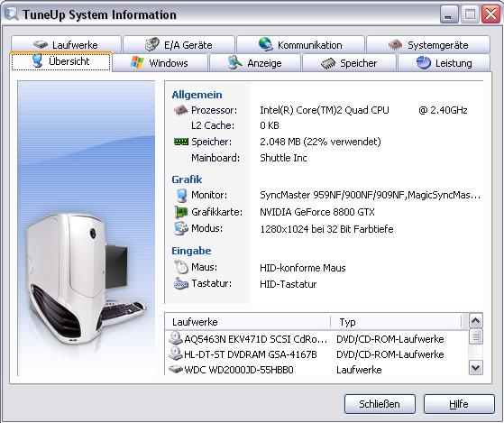This screenshot has height=423, width=504.
Task: Click the SyncMaster 959NF monitor value
Action: click(370, 195)
